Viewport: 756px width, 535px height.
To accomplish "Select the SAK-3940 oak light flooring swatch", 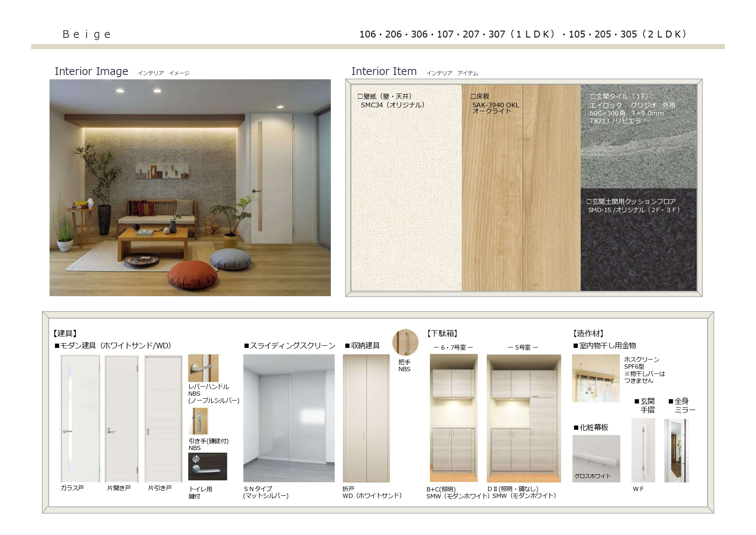I will click(521, 194).
